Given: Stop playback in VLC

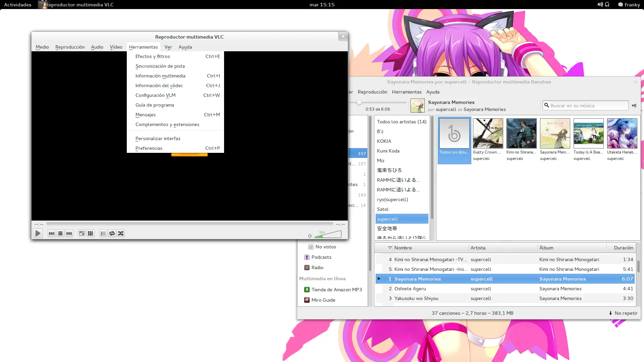Looking at the screenshot, I should [60, 233].
